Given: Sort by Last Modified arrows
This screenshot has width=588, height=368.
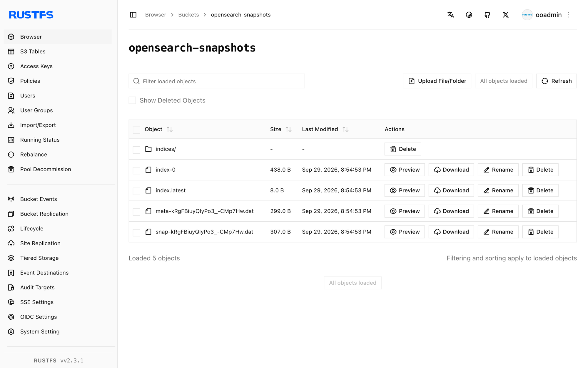Looking at the screenshot, I should click(x=345, y=129).
